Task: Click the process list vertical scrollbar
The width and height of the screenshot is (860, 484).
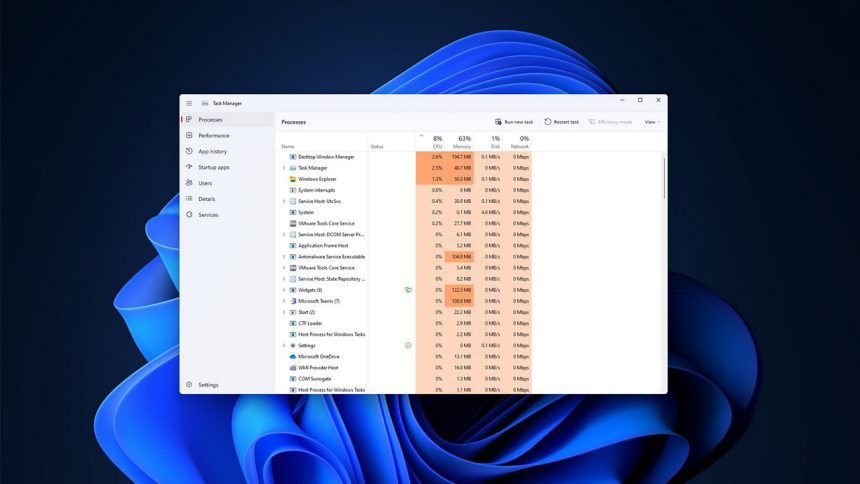Action: pos(664,178)
